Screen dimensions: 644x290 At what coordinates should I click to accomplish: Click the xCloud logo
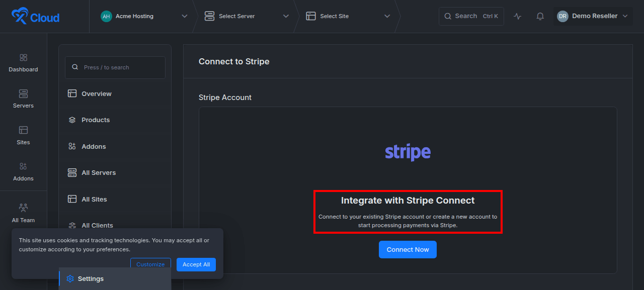click(x=35, y=17)
